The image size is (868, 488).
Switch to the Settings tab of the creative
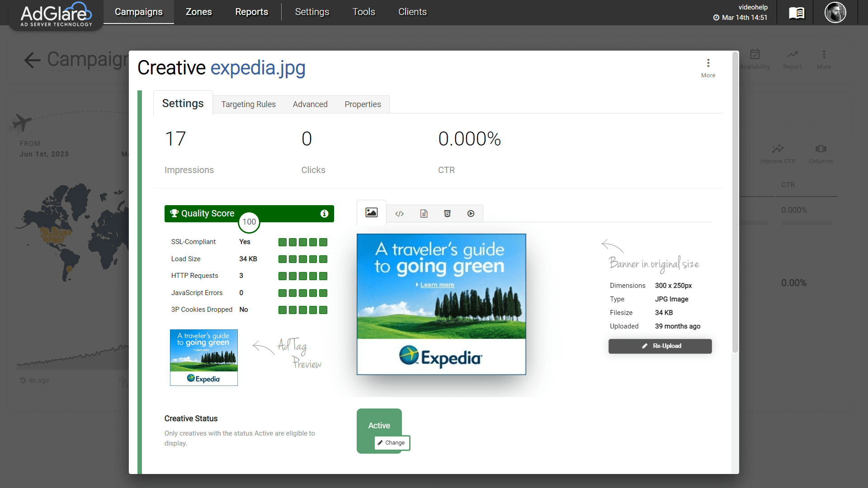click(x=183, y=103)
